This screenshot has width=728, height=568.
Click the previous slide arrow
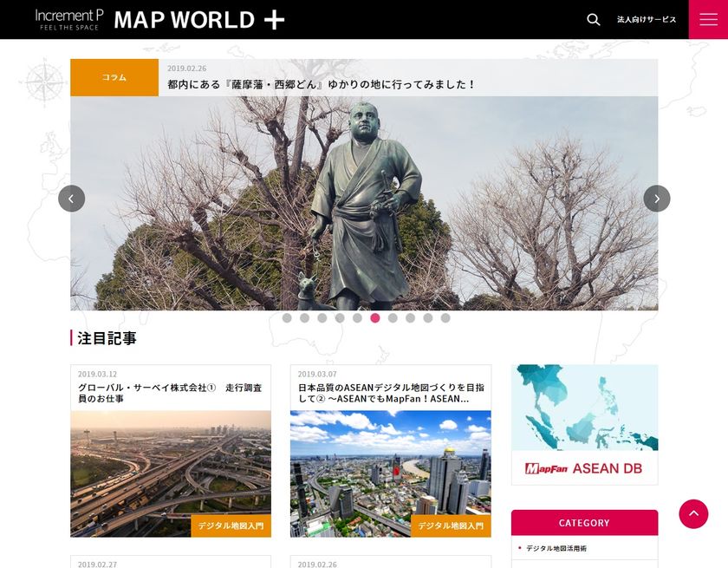click(70, 199)
